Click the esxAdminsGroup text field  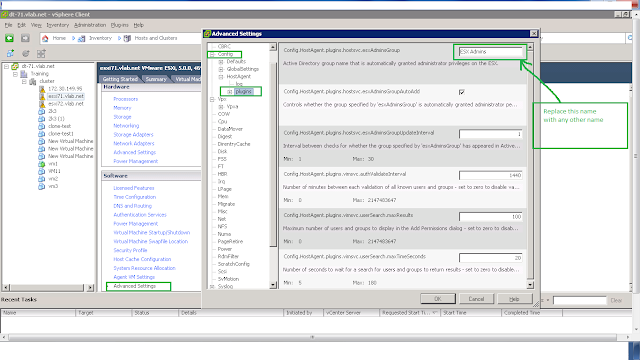coord(491,52)
